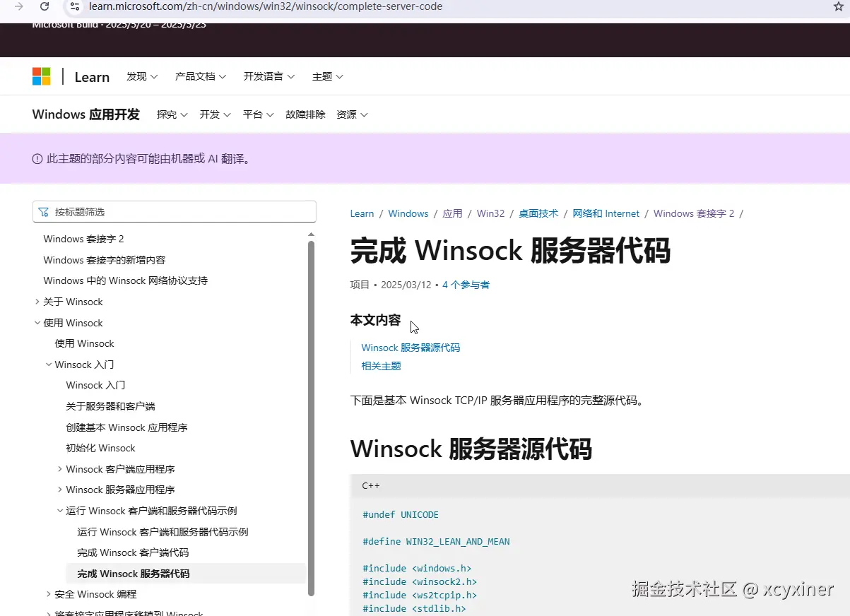Open site information icon in address bar
This screenshot has height=616, width=850.
coord(76,6)
